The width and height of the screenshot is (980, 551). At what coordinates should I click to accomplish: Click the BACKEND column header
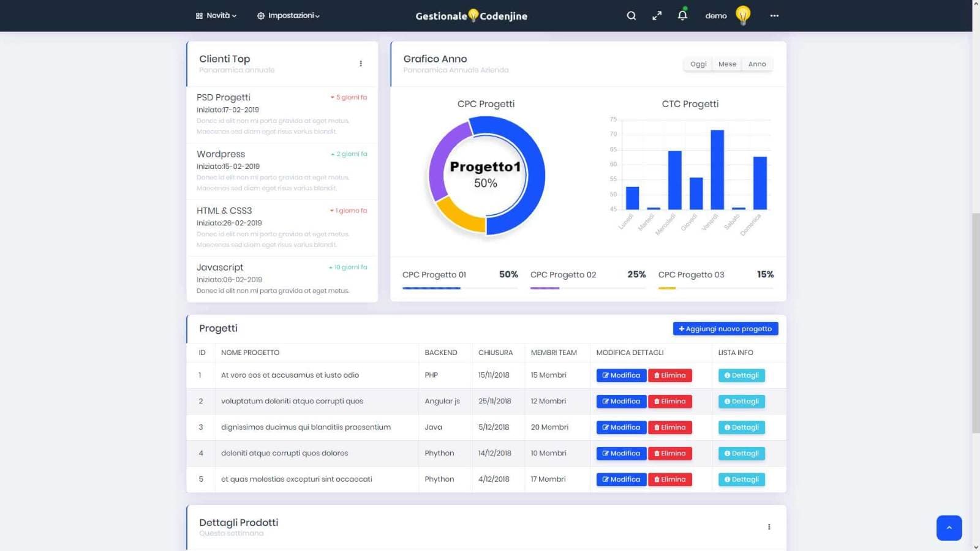(x=441, y=353)
